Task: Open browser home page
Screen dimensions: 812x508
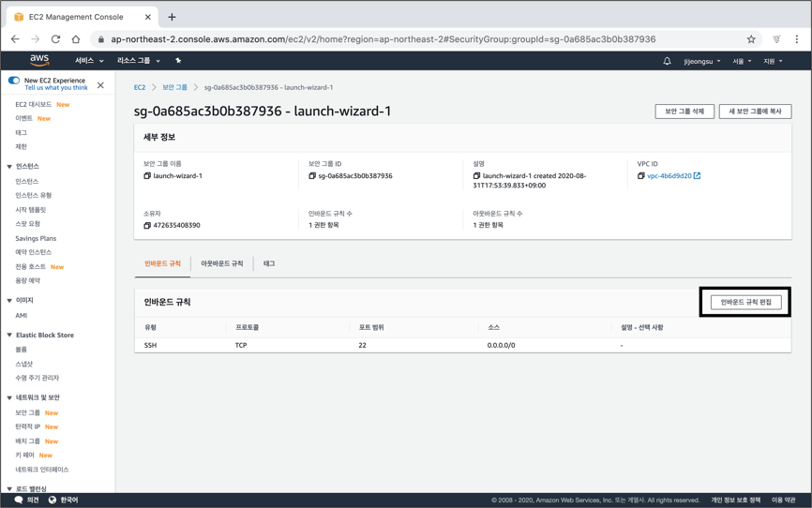Action: coord(76,39)
